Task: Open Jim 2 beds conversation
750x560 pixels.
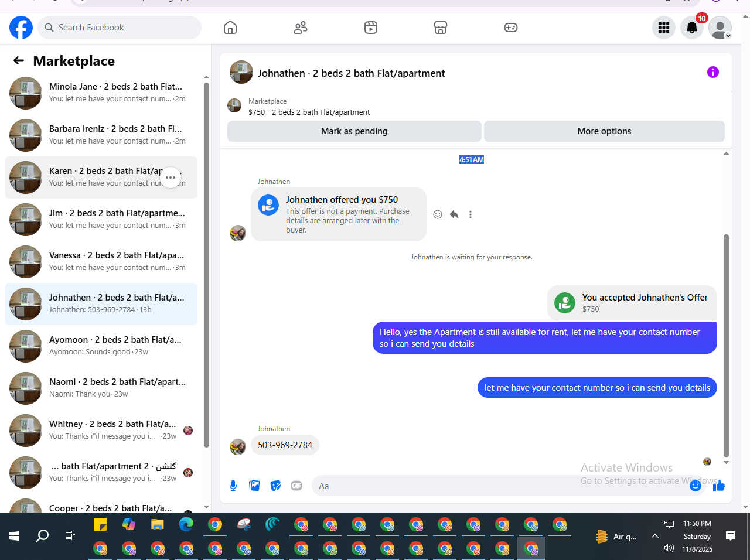Action: 101,220
